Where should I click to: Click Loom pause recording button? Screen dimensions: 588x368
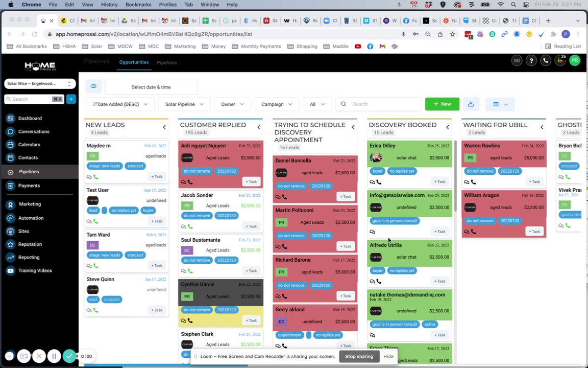tap(54, 356)
